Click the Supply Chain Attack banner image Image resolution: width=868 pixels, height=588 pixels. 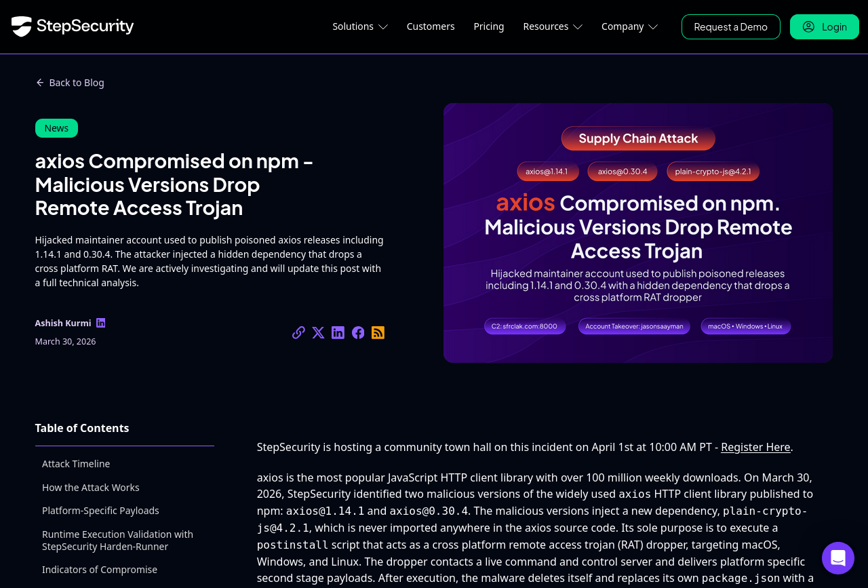tap(637, 233)
